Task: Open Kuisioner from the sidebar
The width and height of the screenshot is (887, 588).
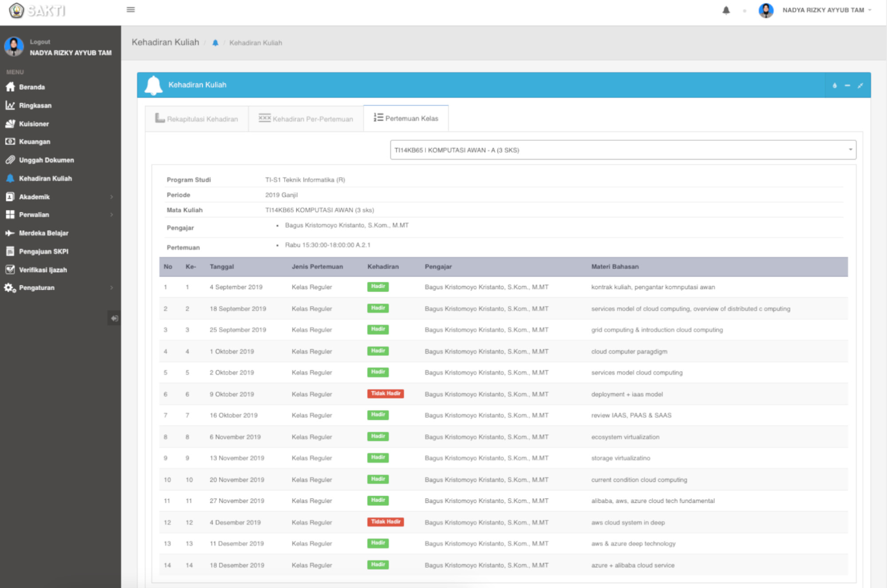Action: coord(33,124)
